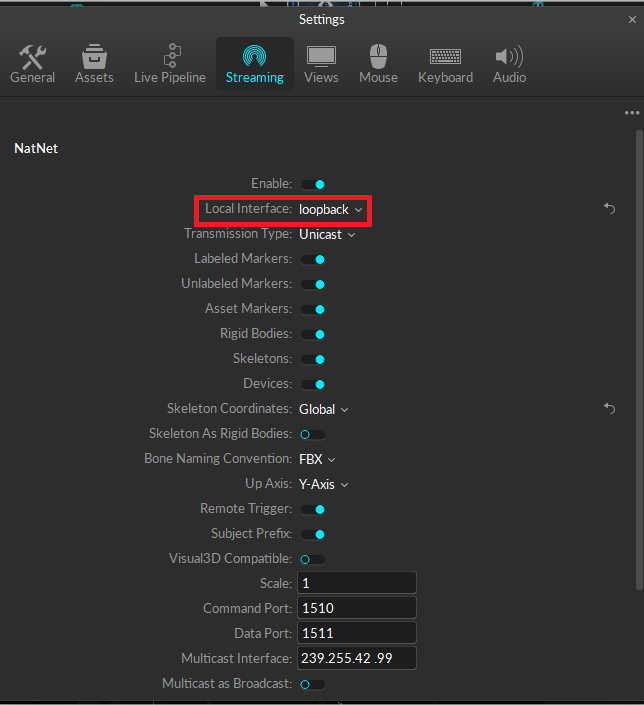
Task: Enable Visual3D Compatible switch
Action: tap(313, 559)
